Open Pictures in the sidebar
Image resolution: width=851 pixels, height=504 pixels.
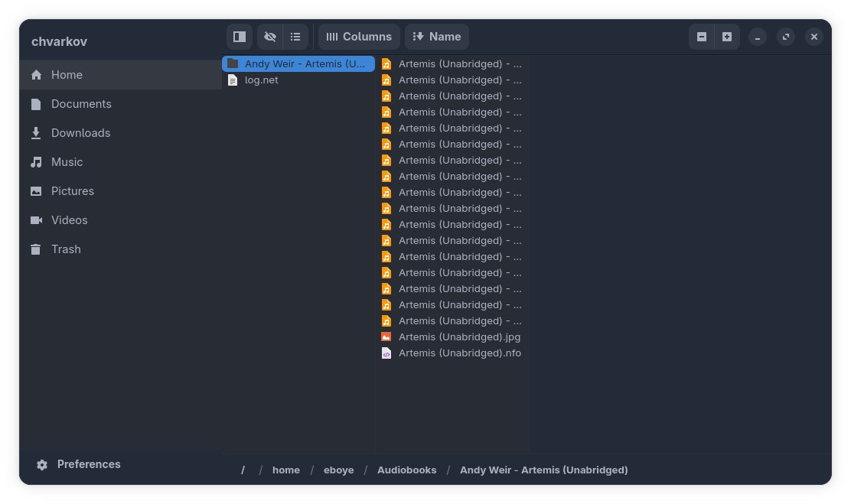pos(120,191)
